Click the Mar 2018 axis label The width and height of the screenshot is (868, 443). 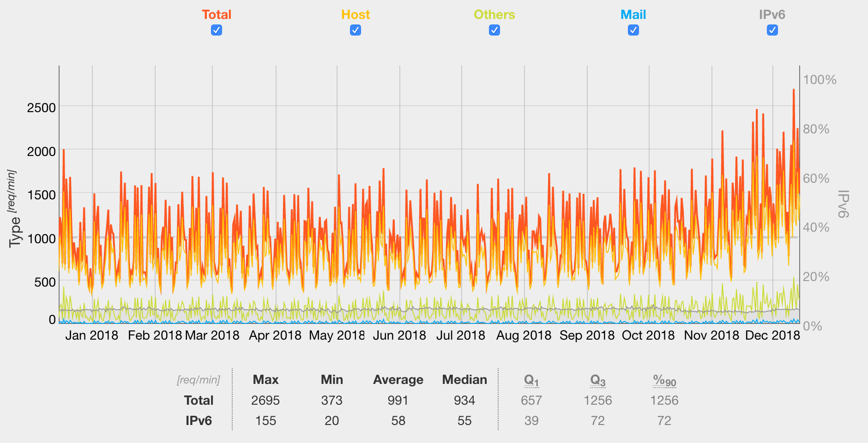pos(212,335)
